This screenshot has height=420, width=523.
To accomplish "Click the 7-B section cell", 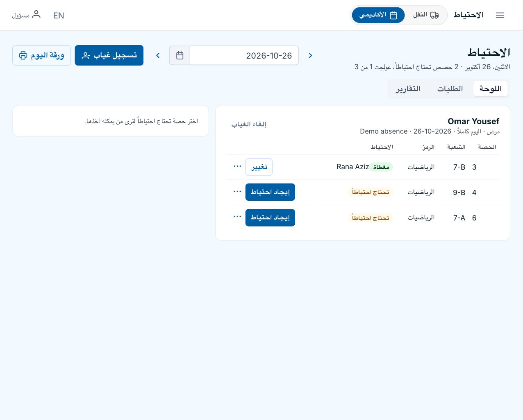I will [459, 167].
